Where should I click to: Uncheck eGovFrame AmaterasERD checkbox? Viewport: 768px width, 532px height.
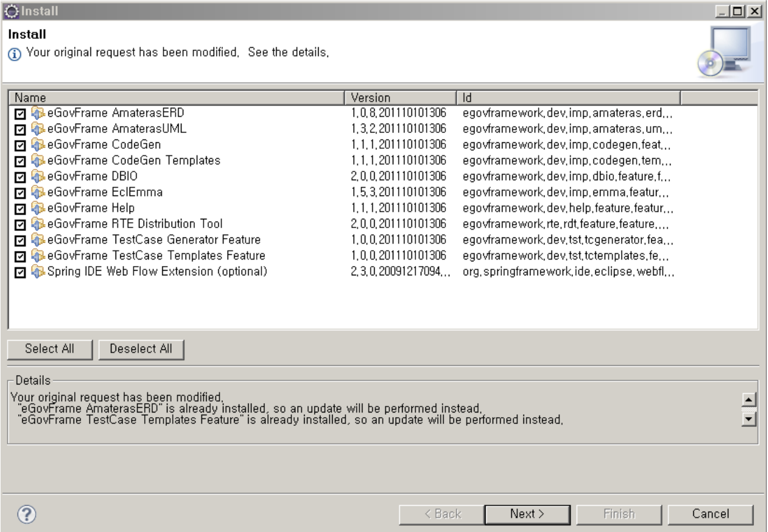pos(19,113)
